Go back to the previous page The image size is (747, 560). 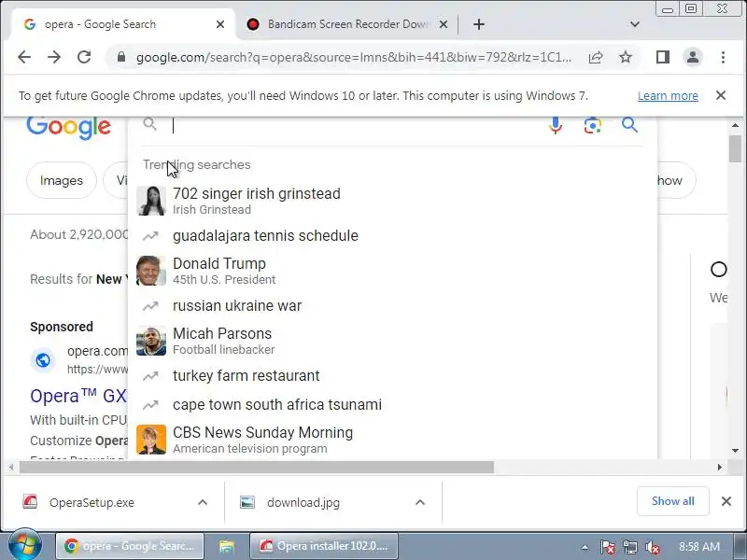[24, 57]
